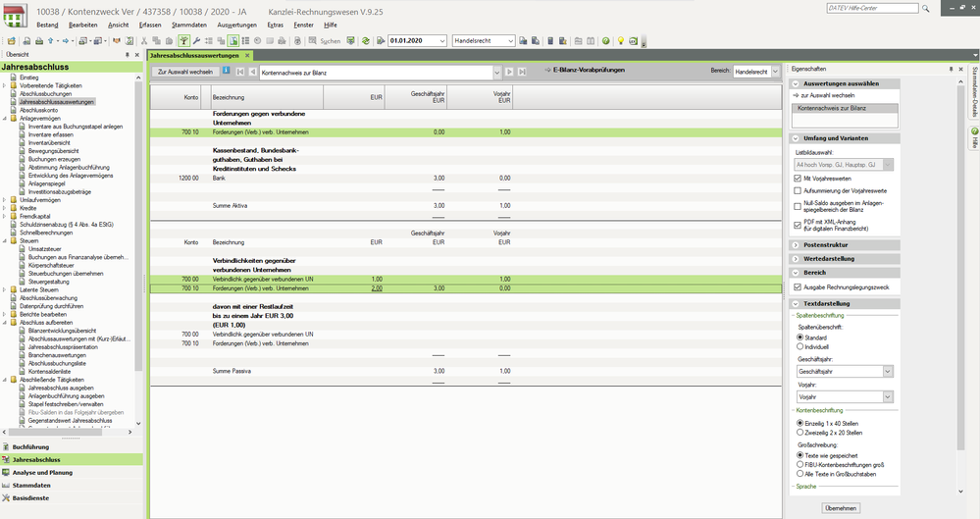The image size is (980, 519).
Task: Select Individuell column heading radio button
Action: (800, 346)
